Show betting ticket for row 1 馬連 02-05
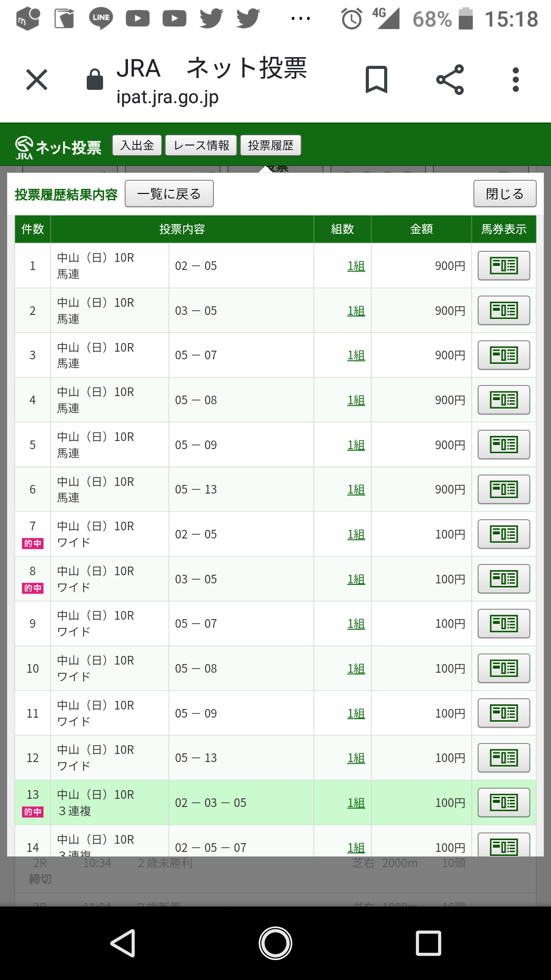Image resolution: width=551 pixels, height=980 pixels. click(504, 265)
